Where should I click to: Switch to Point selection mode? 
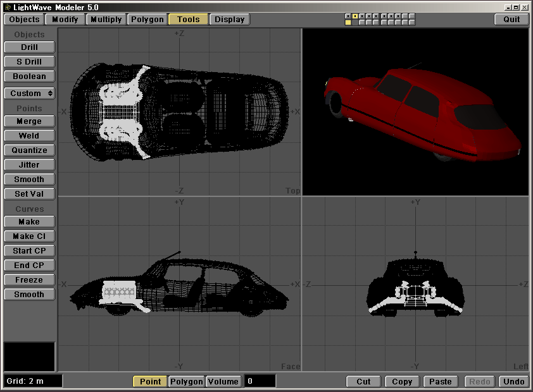[x=150, y=381]
